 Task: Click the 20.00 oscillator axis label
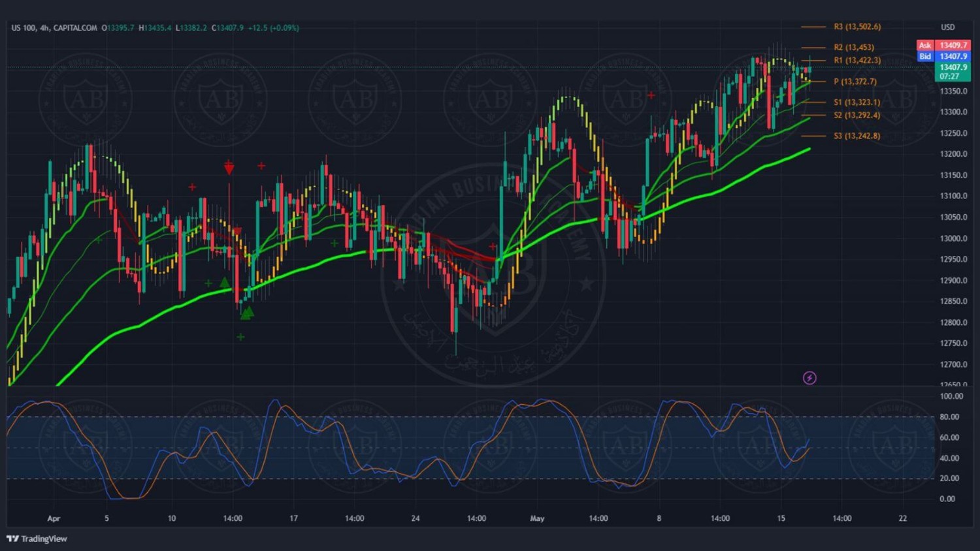point(949,478)
